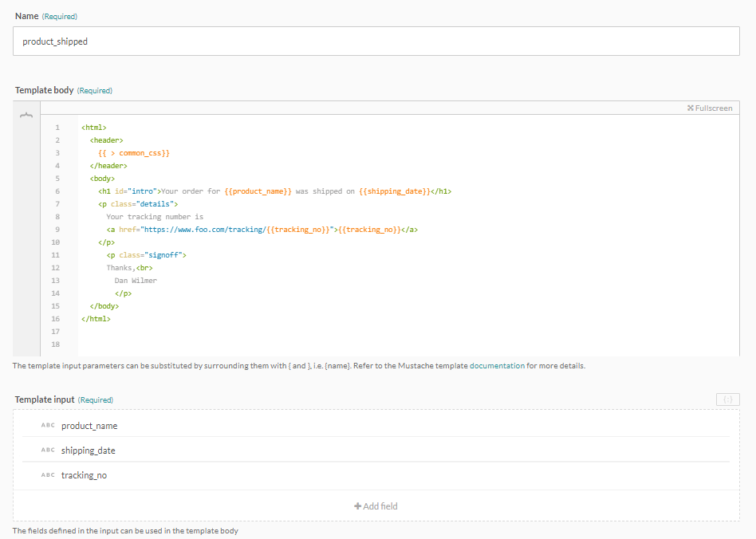Click the ABC type icon next to shipping_date
This screenshot has width=756, height=539.
[x=48, y=450]
